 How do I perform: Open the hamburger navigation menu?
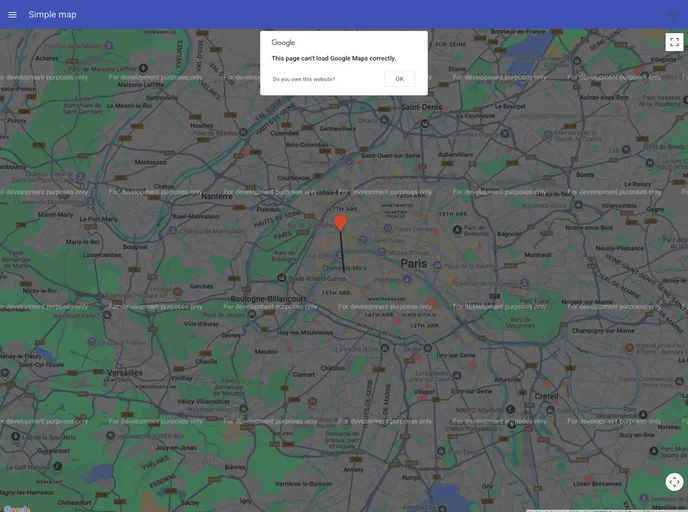click(12, 14)
